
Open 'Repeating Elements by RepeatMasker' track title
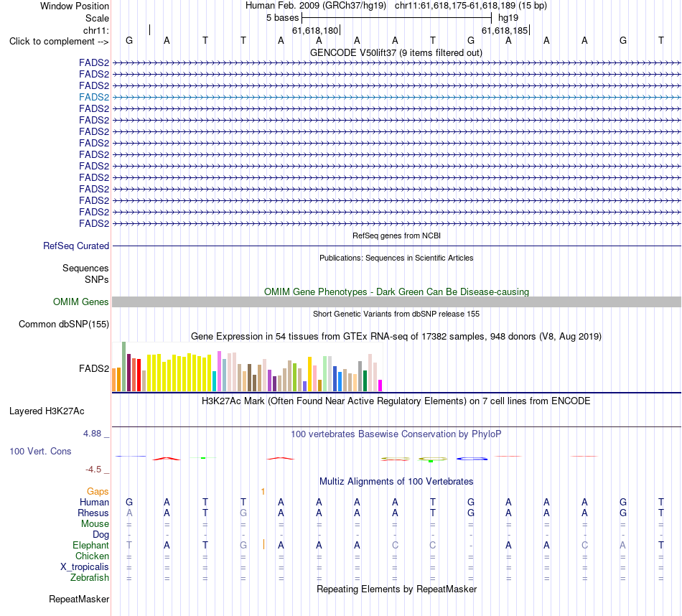(396, 589)
